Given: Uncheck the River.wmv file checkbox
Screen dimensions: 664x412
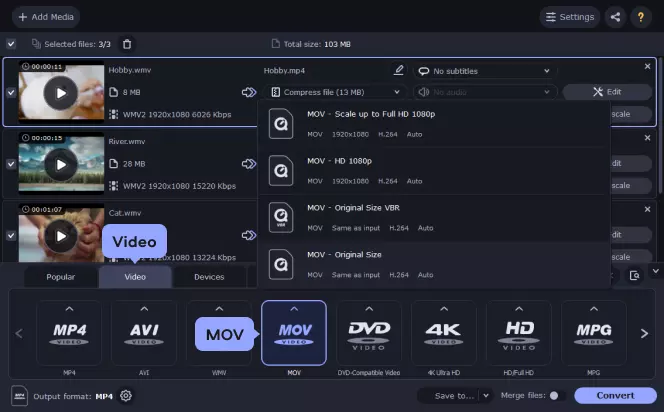Looking at the screenshot, I should [x=11, y=164].
